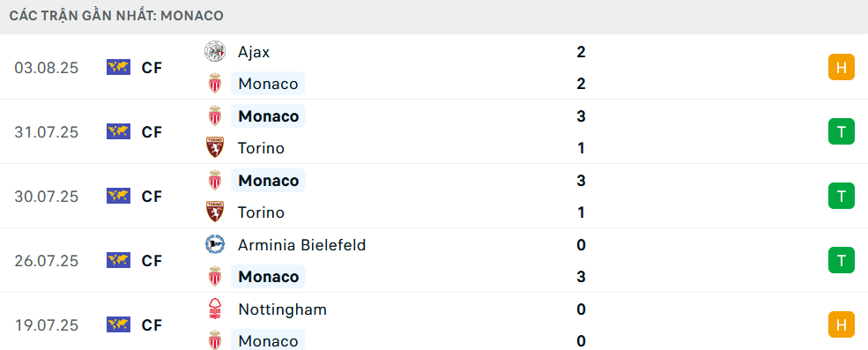Click the Ajax club logo
The image size is (868, 350).
[x=214, y=51]
